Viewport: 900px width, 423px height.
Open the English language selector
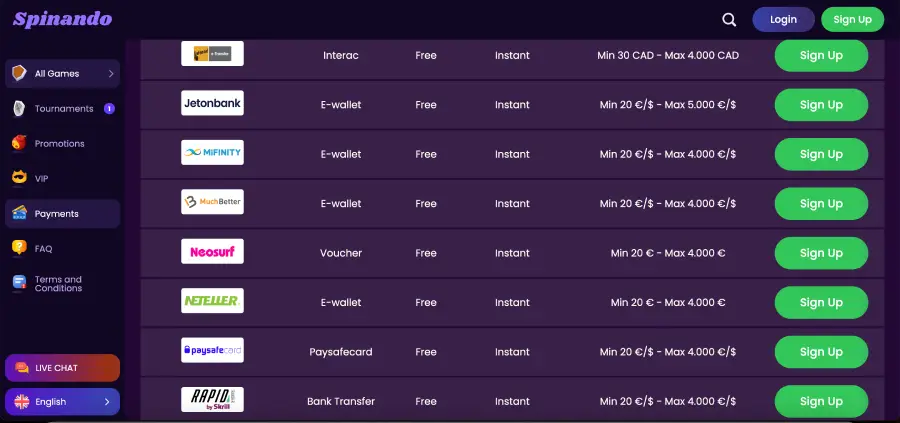pyautogui.click(x=62, y=402)
